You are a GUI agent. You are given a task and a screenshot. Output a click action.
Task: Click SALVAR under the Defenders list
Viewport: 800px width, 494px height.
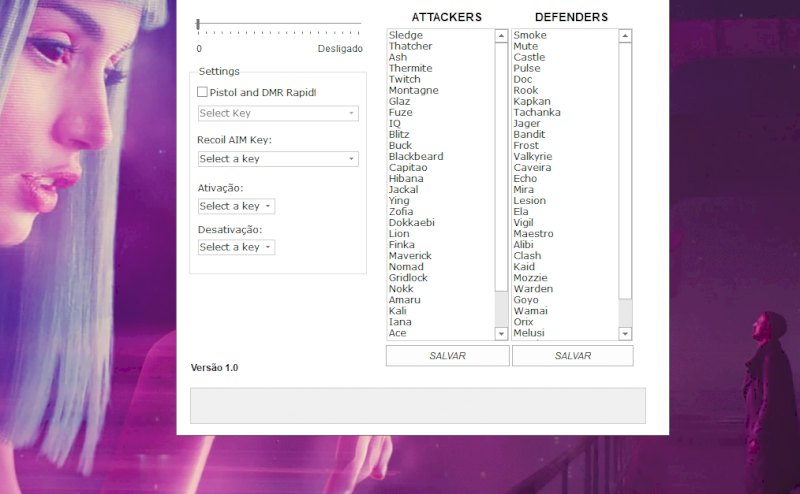572,356
